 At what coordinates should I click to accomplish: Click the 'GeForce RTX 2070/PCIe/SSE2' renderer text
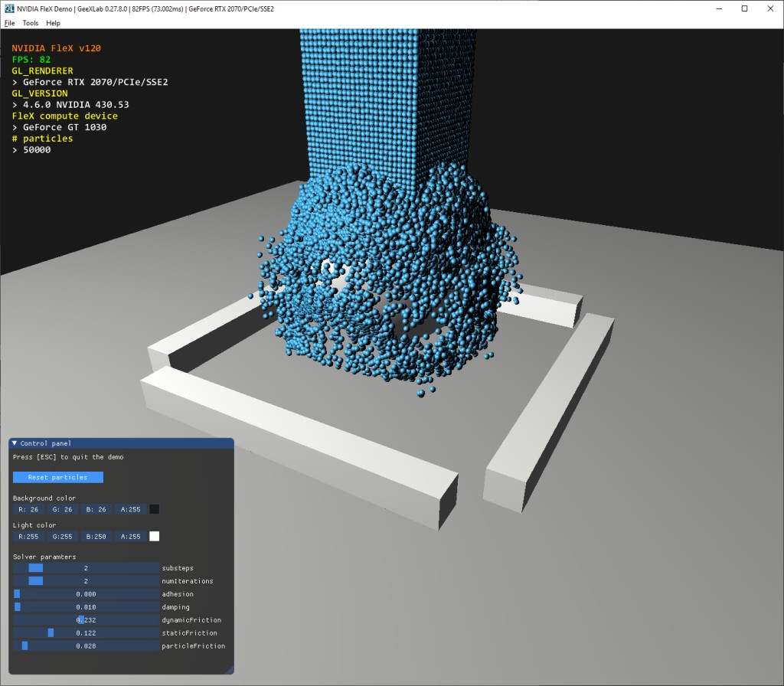pos(96,82)
